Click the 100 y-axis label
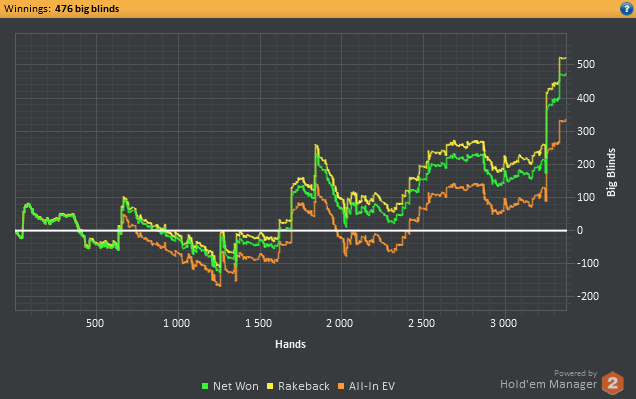The image size is (636, 399). coord(586,197)
